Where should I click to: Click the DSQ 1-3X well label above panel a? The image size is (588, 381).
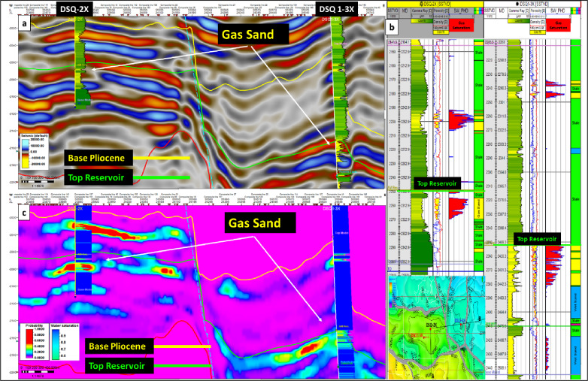coord(336,9)
